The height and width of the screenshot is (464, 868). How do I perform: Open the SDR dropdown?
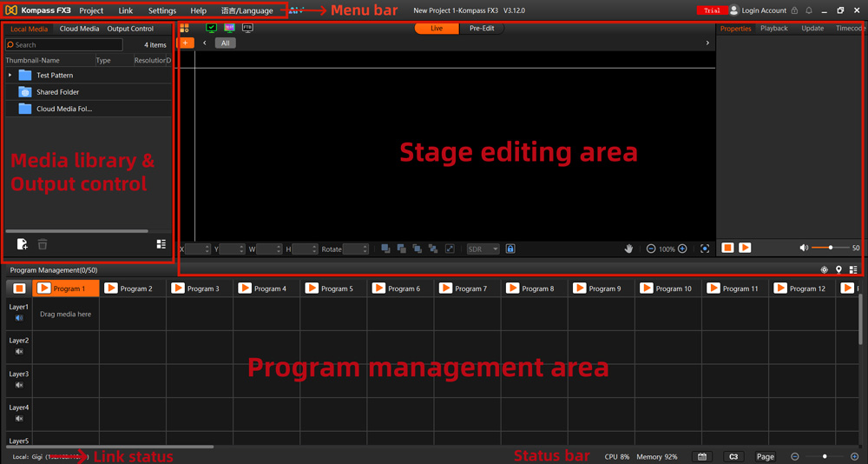tap(483, 249)
